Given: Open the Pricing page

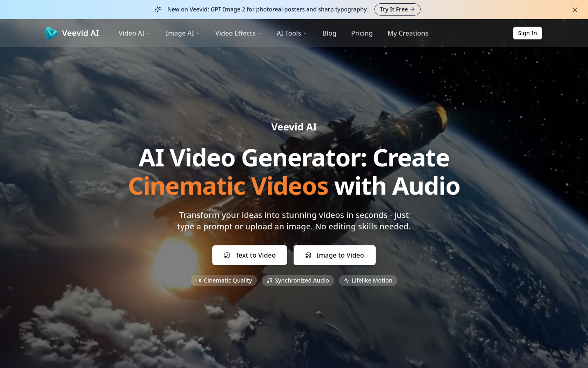Looking at the screenshot, I should tap(362, 33).
